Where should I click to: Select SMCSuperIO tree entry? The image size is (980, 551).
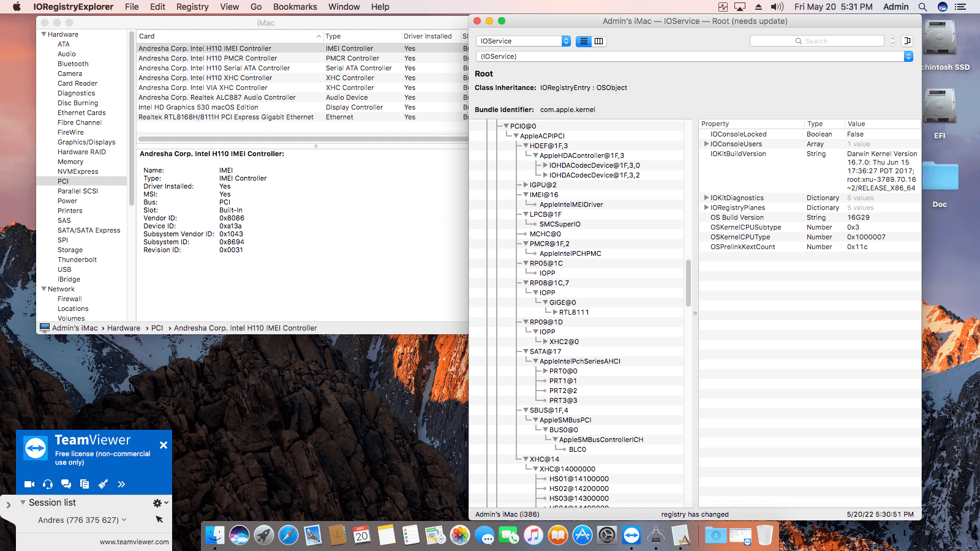(560, 224)
